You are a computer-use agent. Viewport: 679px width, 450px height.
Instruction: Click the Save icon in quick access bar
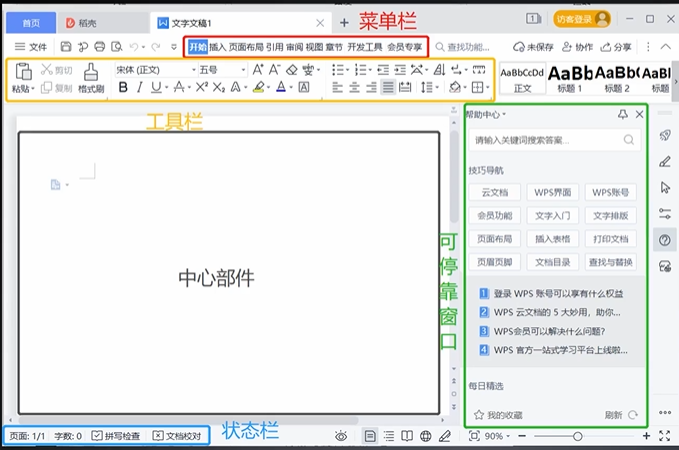(66, 47)
